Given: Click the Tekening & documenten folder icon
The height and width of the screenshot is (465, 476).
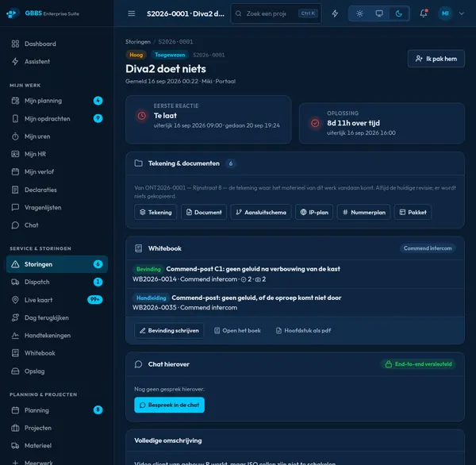Looking at the screenshot, I should [138, 163].
